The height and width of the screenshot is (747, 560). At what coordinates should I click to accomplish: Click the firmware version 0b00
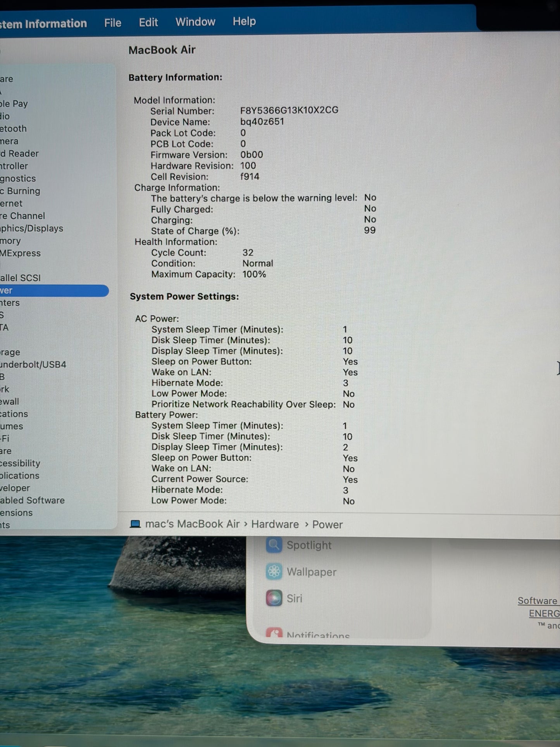pyautogui.click(x=252, y=154)
